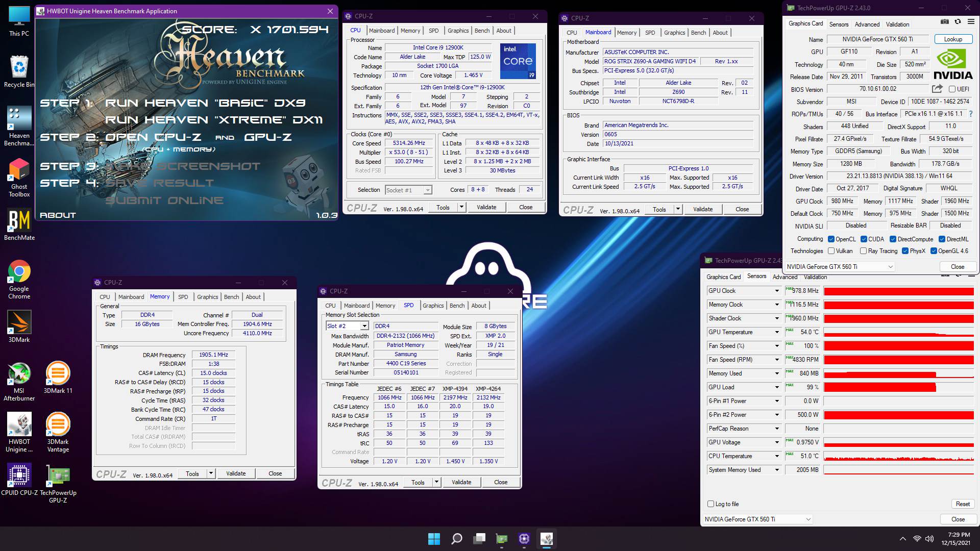
Task: Select the BenchMate desktop icon
Action: (19, 226)
